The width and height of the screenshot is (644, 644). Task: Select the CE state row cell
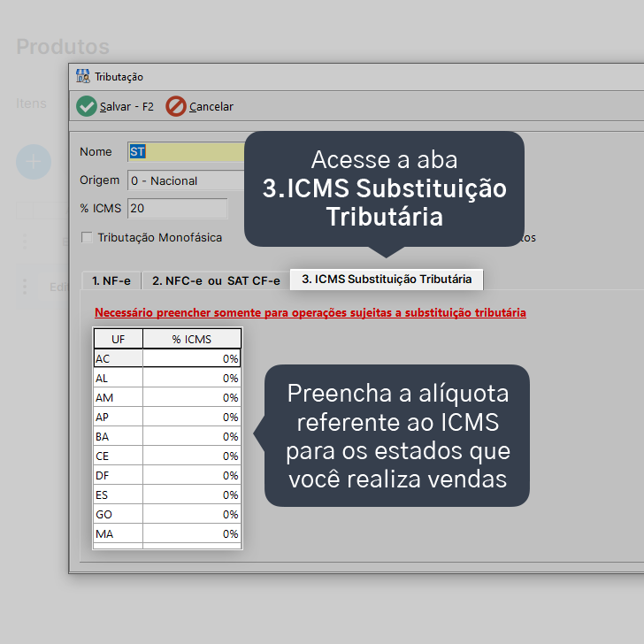(119, 456)
